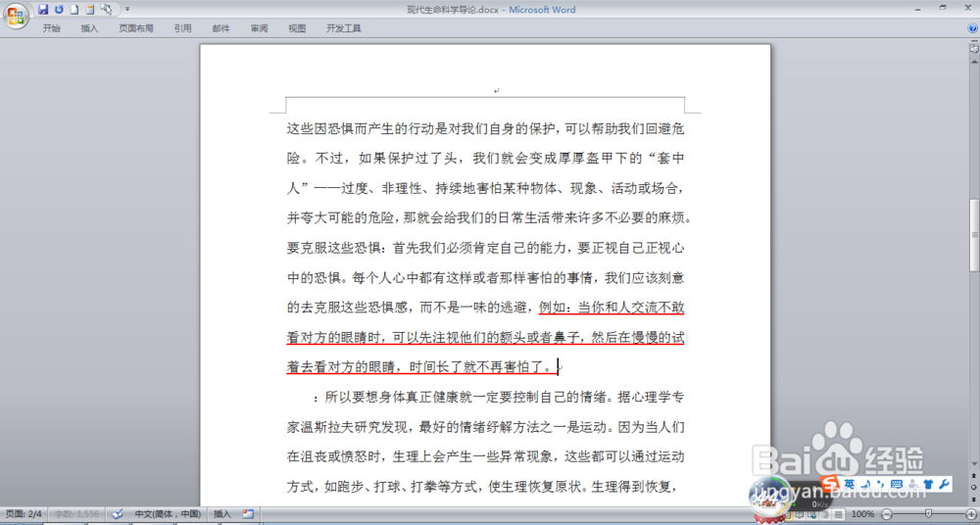
Task: Click Sogou user account icon
Action: pyautogui.click(x=912, y=484)
